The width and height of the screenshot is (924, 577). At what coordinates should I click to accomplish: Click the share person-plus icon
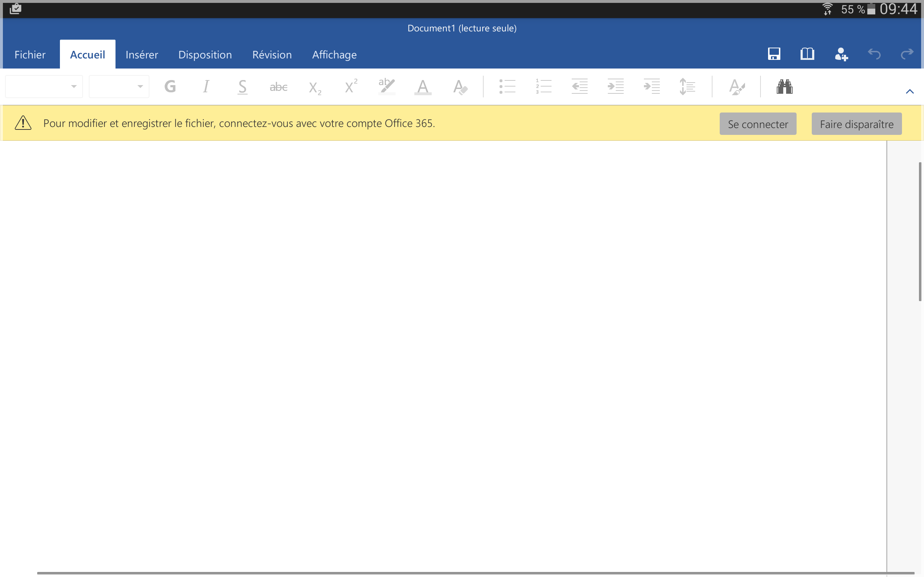[841, 54]
